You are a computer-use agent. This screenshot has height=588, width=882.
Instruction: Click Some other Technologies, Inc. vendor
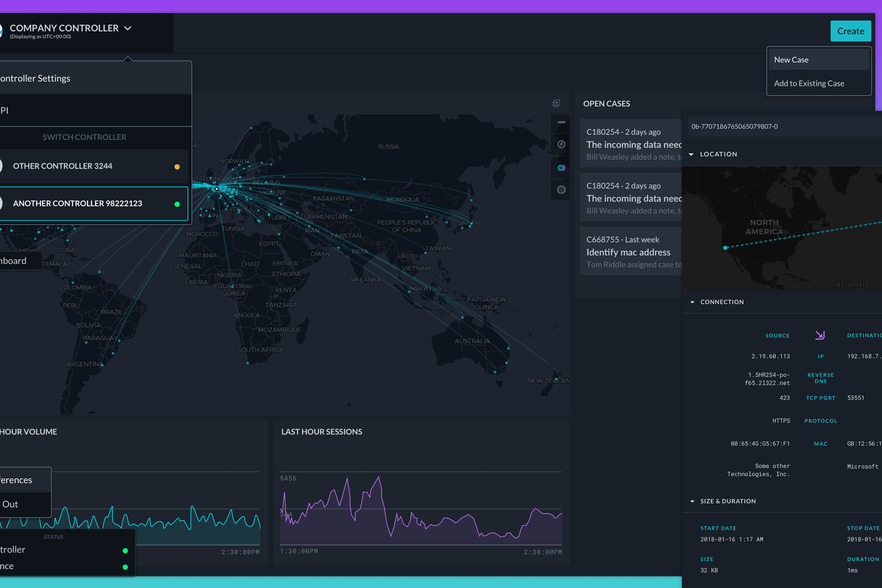pyautogui.click(x=759, y=470)
